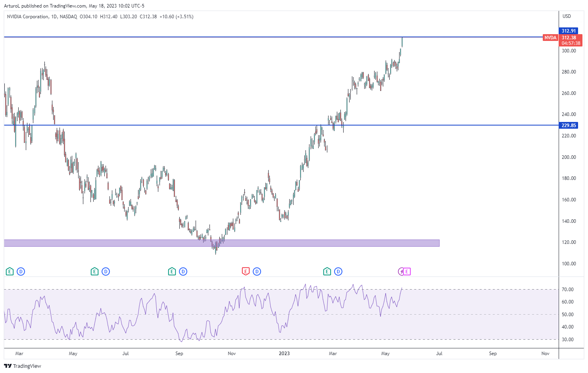The image size is (588, 373).
Task: Click the RSI 40.00 scale label
Action: pyautogui.click(x=567, y=327)
